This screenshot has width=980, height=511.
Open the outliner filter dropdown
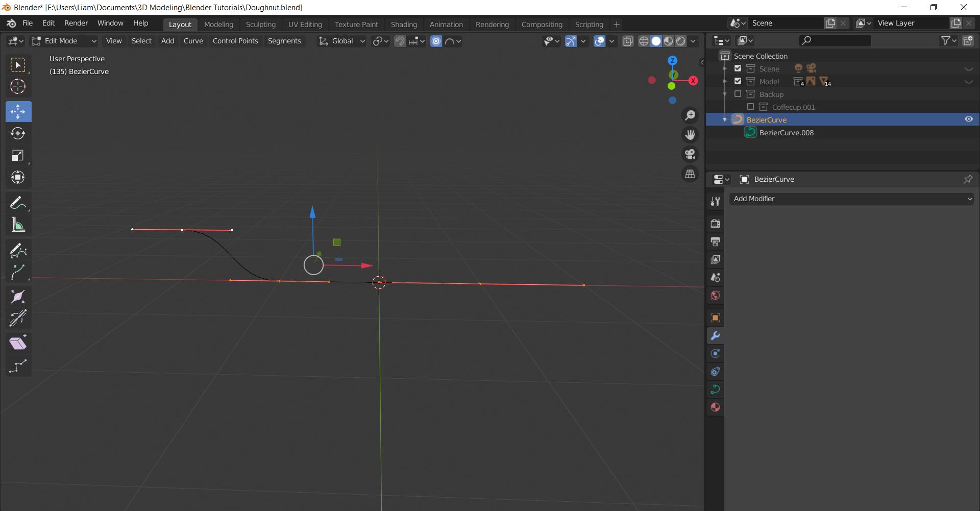point(948,40)
